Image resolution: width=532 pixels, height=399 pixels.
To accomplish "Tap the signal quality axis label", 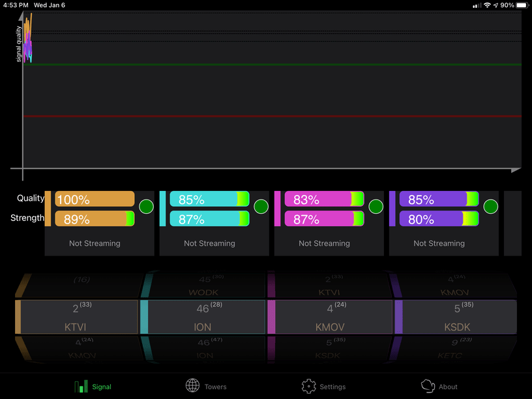I will [19, 44].
